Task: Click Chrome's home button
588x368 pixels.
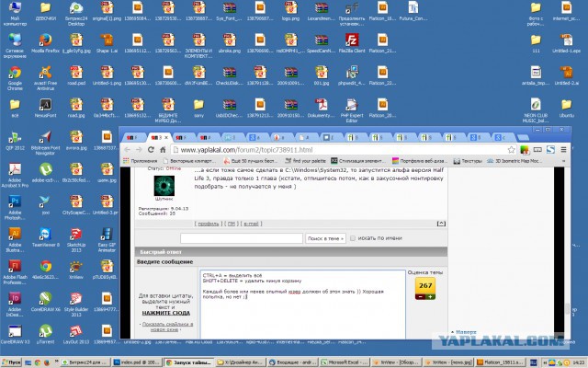Action: tap(163, 149)
